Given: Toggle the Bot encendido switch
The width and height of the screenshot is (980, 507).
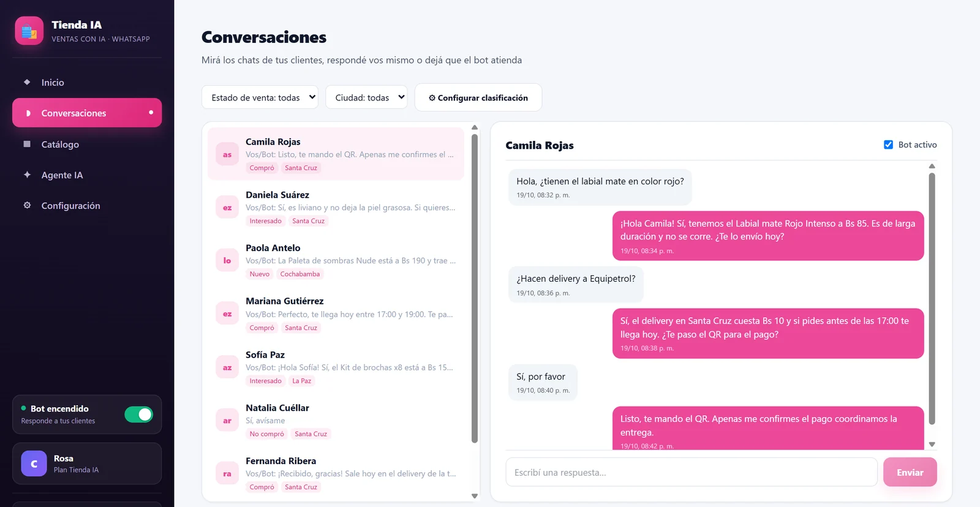Looking at the screenshot, I should coord(138,415).
